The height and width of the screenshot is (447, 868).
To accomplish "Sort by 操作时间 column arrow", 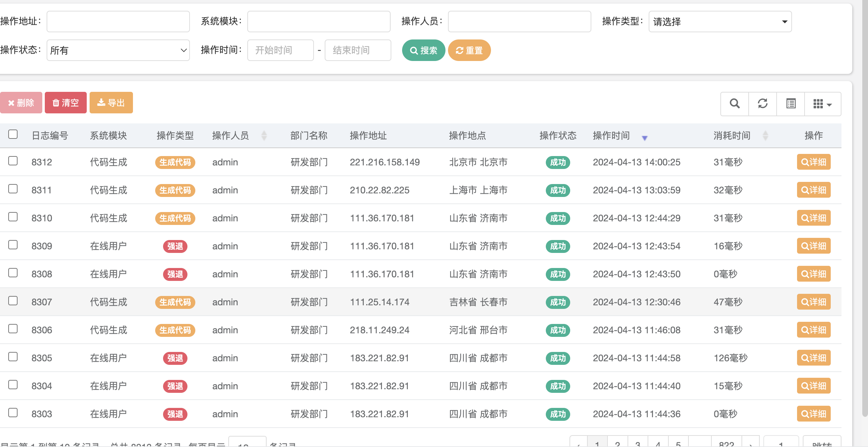I will click(x=644, y=138).
